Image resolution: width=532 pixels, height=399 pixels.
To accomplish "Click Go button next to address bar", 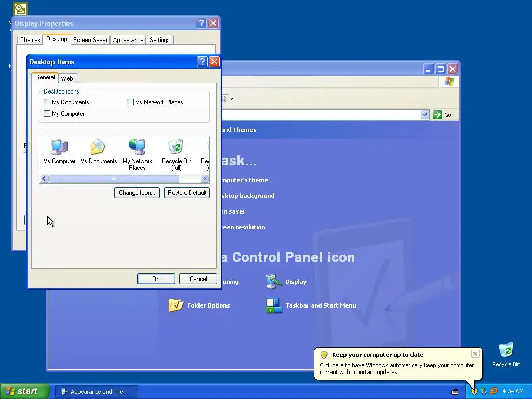I will 443,115.
